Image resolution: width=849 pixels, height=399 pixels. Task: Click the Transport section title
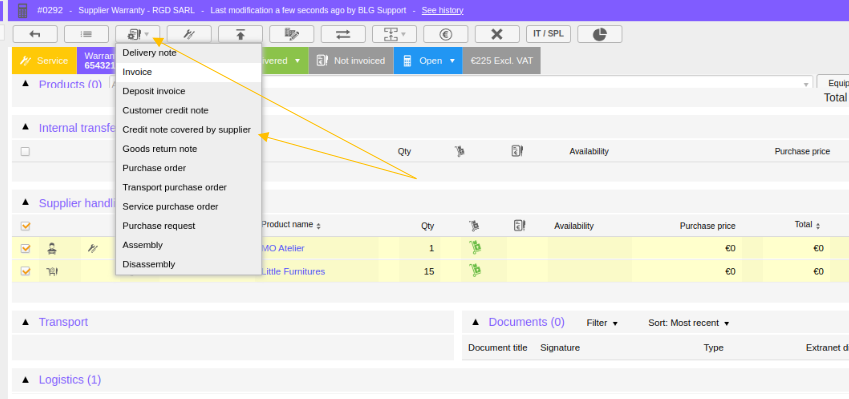coord(63,322)
